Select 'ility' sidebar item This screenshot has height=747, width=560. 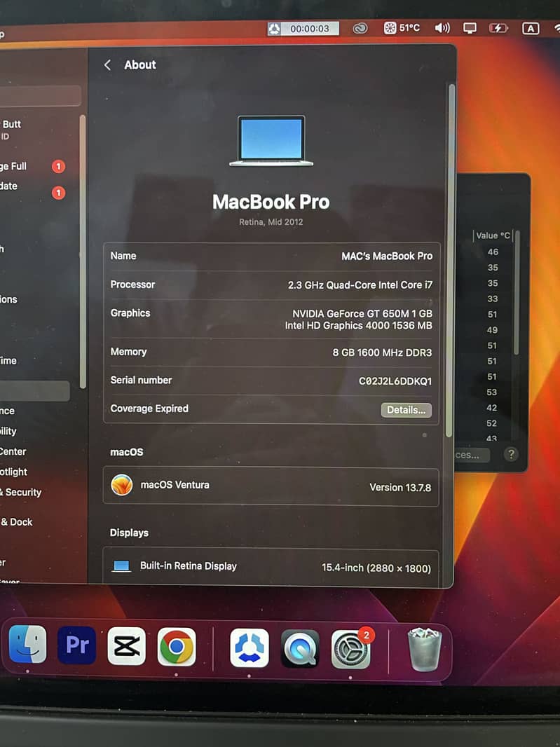click(x=8, y=431)
